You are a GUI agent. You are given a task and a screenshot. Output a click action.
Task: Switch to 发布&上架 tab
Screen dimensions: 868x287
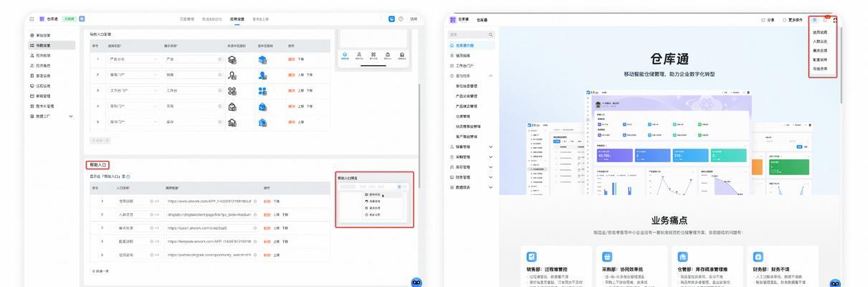pos(261,19)
